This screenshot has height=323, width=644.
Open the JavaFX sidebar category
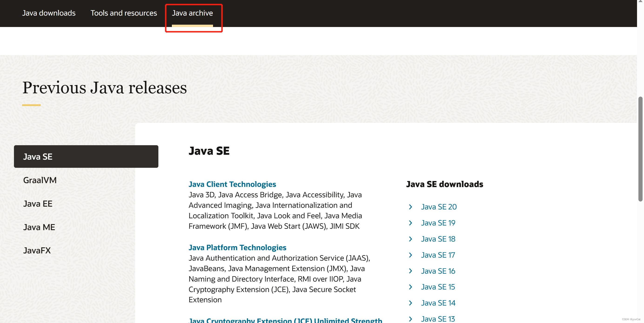37,250
